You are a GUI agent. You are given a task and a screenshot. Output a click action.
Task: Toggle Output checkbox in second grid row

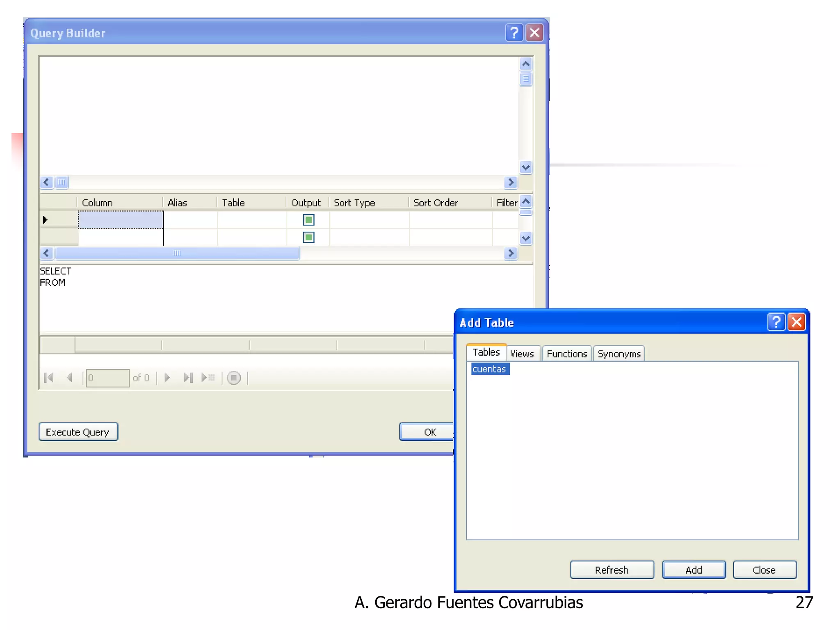pos(308,237)
